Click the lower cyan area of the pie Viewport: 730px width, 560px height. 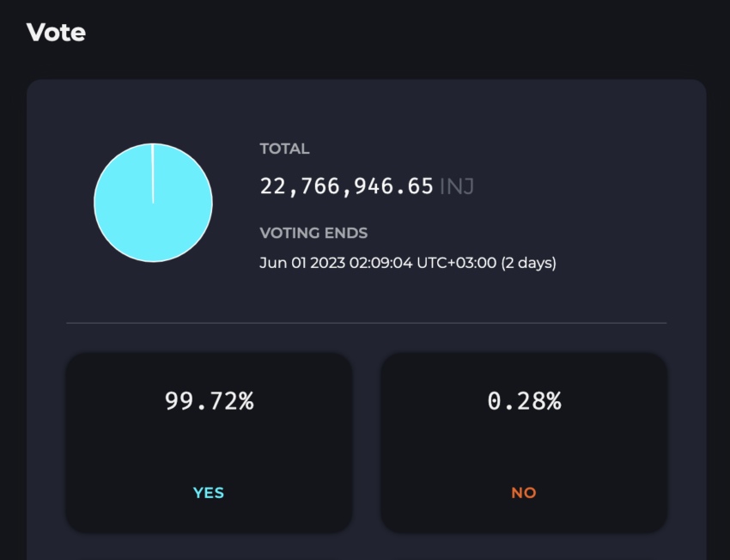[153, 237]
